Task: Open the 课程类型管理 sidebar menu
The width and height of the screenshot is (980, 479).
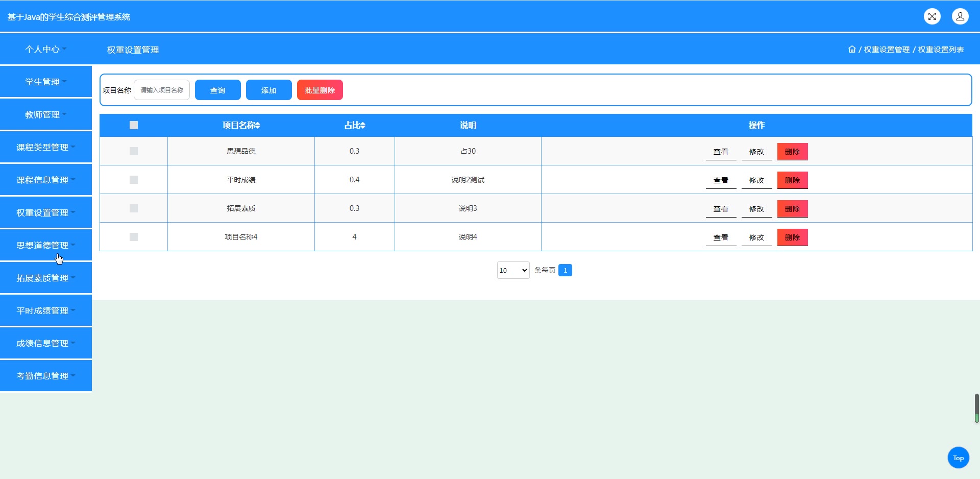Action: point(46,147)
